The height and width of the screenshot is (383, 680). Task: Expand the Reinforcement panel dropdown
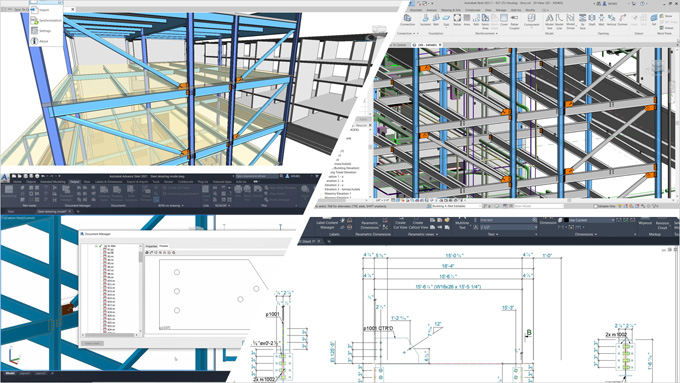coord(496,33)
